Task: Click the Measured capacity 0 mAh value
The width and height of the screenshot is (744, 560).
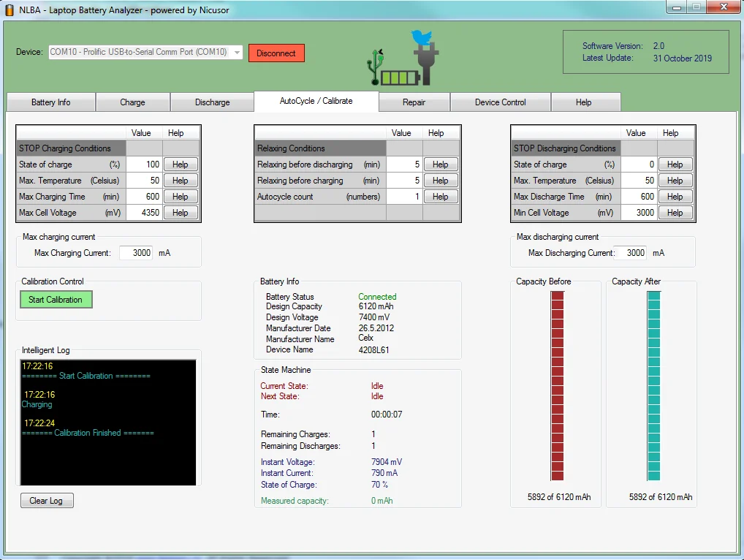Action: 382,501
